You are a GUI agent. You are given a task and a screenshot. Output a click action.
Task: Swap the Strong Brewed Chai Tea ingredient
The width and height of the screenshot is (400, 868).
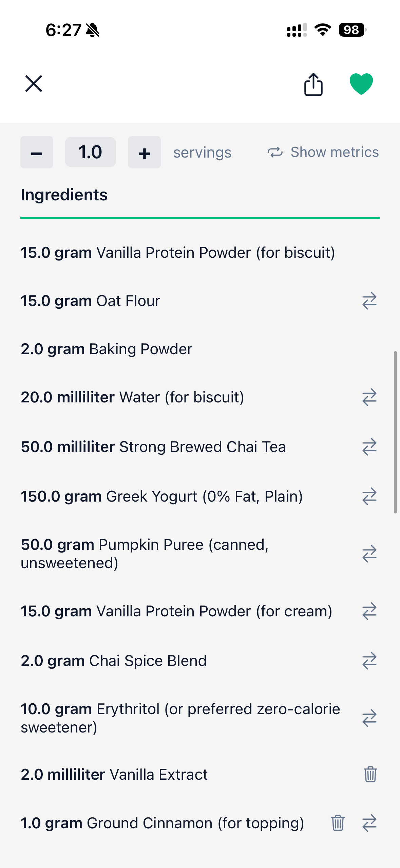(369, 447)
